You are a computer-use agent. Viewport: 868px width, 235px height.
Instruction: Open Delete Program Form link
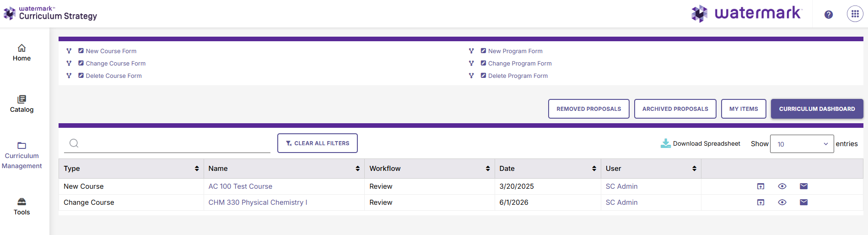coord(518,76)
